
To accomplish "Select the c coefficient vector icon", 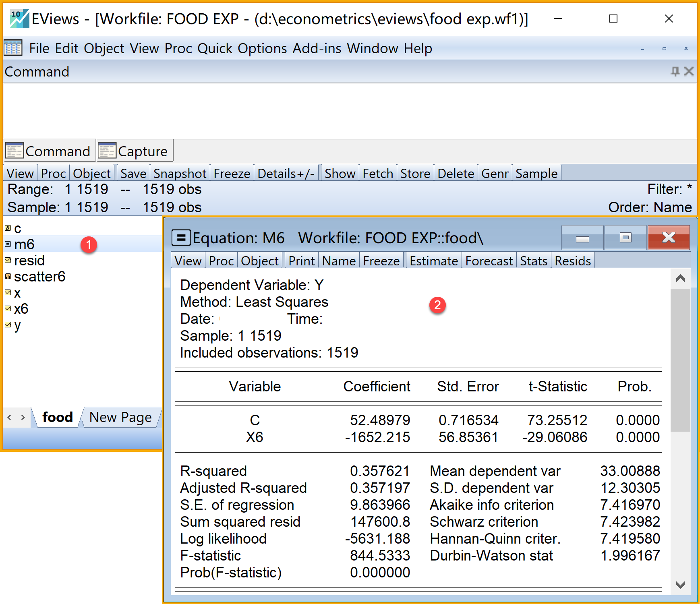I will [8, 228].
